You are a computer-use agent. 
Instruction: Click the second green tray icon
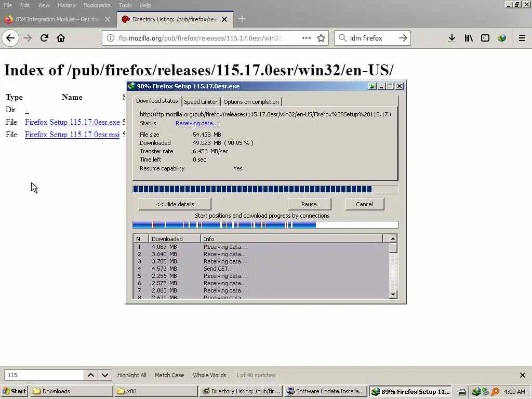(486, 392)
